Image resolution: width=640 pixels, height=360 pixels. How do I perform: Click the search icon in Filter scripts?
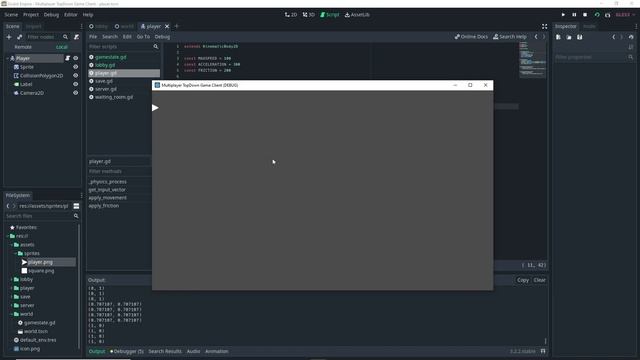[x=156, y=47]
